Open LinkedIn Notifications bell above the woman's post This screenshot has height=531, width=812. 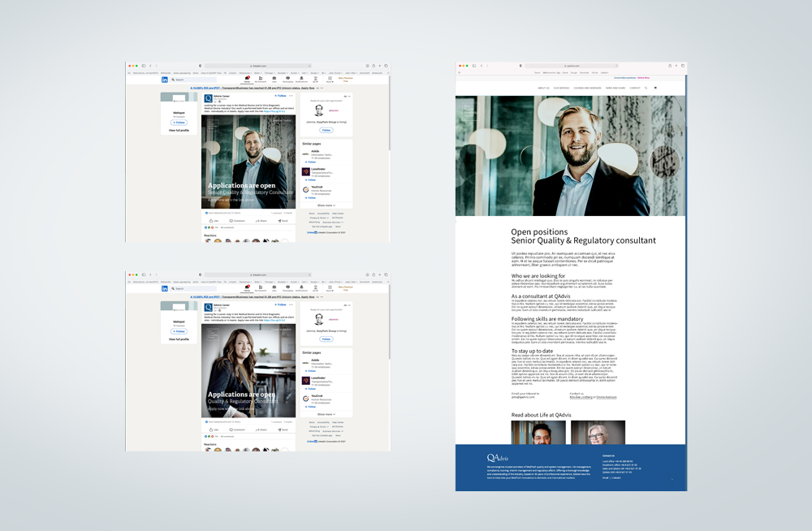click(x=301, y=288)
